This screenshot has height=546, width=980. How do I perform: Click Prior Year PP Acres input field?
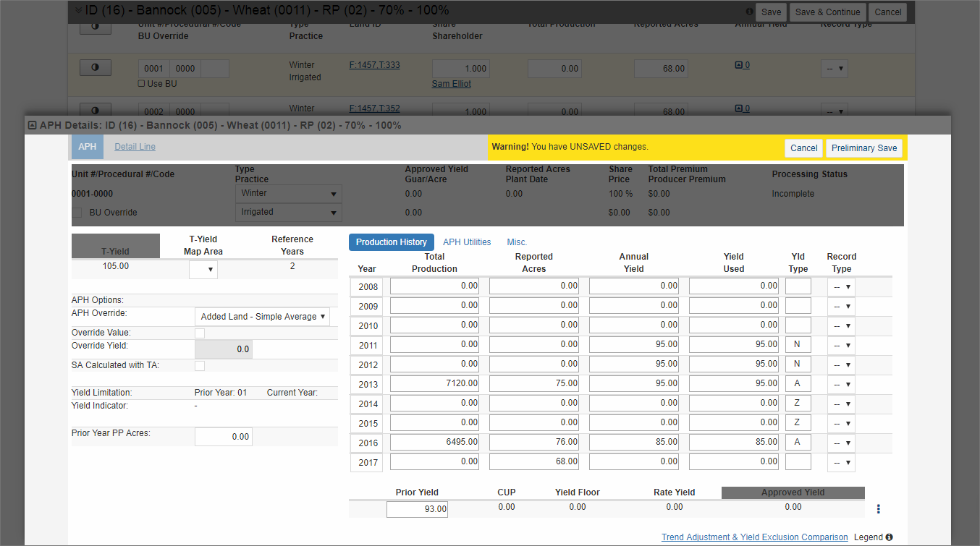pos(224,437)
